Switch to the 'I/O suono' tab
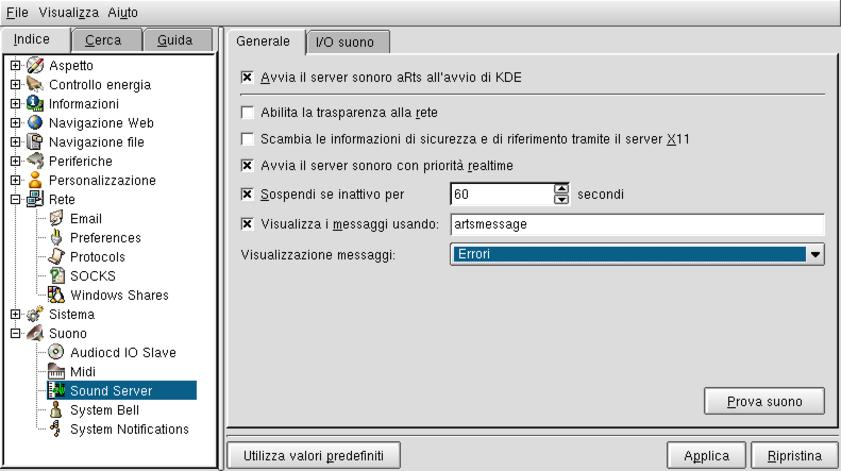Screen dimensions: 841x471 tap(345, 42)
